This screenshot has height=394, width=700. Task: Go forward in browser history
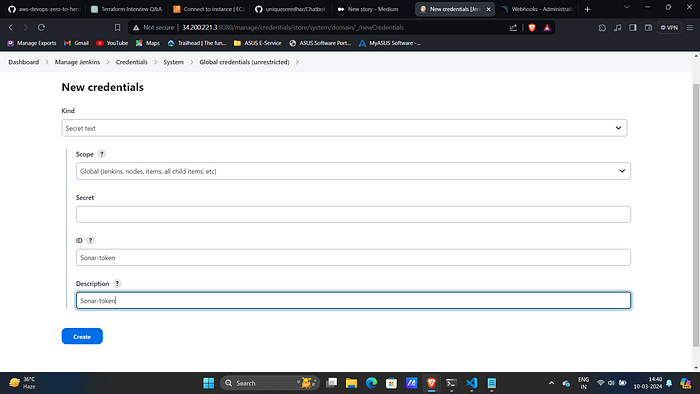click(x=26, y=28)
